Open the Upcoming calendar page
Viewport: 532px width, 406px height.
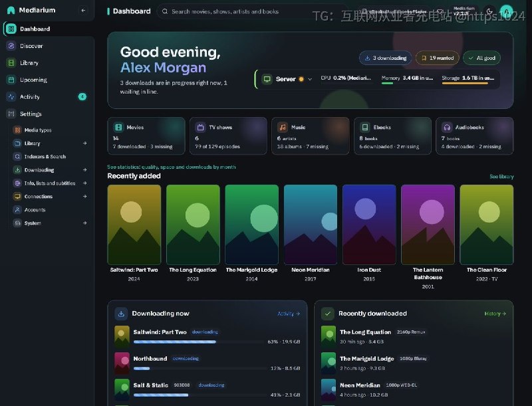coord(49,80)
